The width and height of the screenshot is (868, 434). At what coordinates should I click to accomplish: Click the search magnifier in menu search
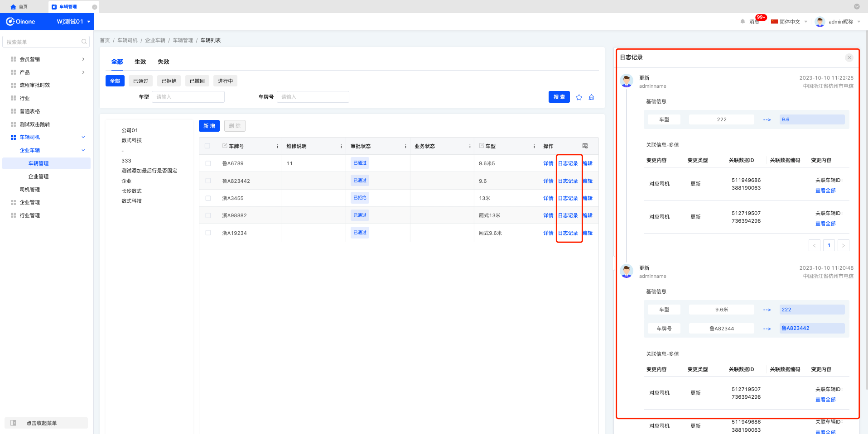(x=84, y=42)
